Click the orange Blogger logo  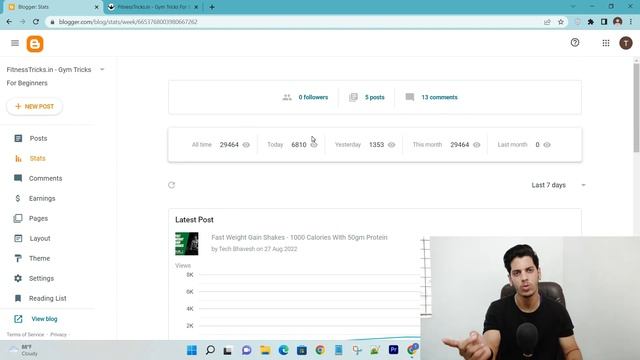(35, 44)
